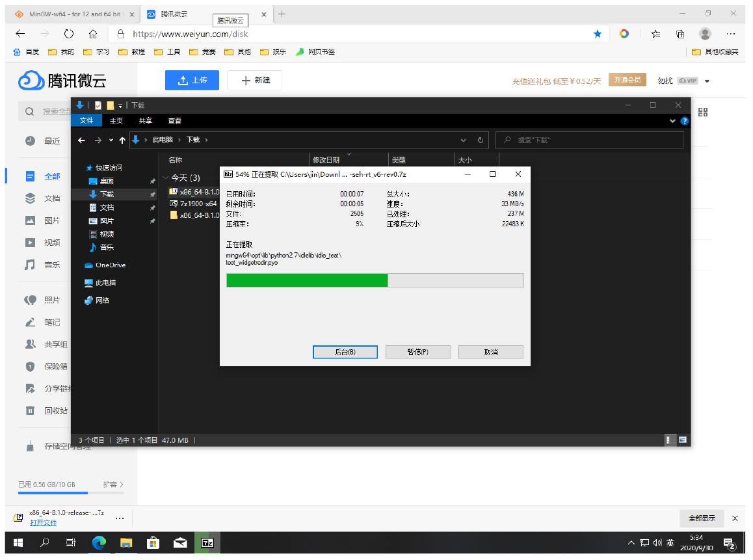The image size is (753, 560).
Task: Pause extraction with the 暂停(P) button
Action: 417,352
